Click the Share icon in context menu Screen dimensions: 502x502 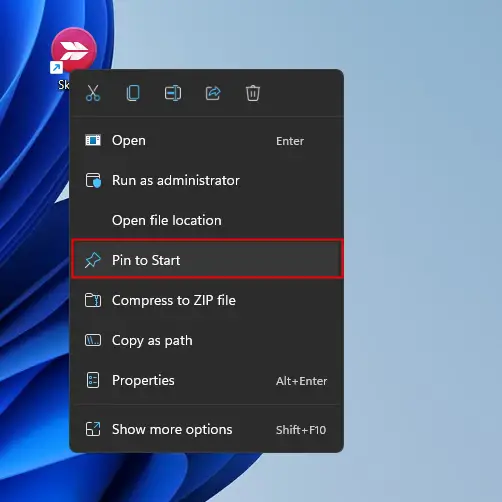coord(213,93)
